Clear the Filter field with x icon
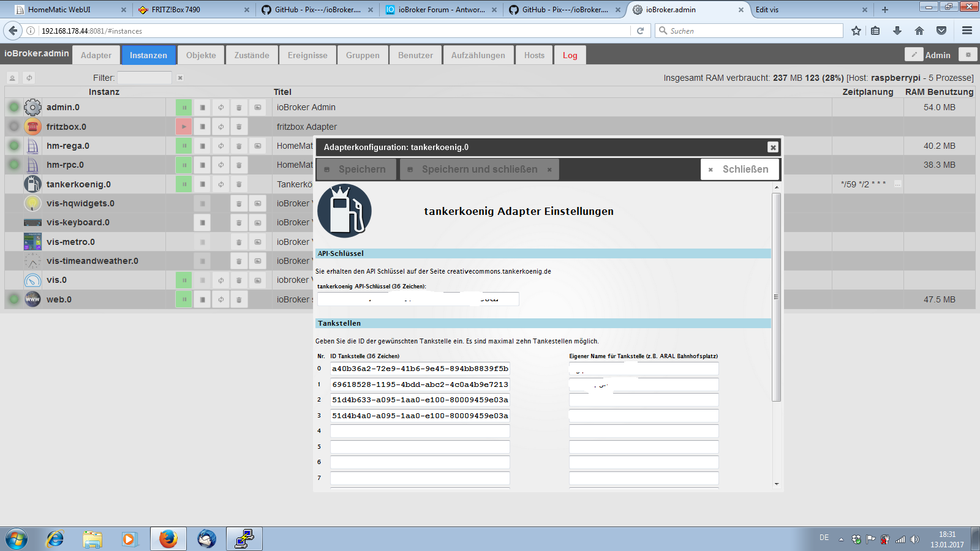Viewport: 980px width, 551px height. (x=180, y=78)
